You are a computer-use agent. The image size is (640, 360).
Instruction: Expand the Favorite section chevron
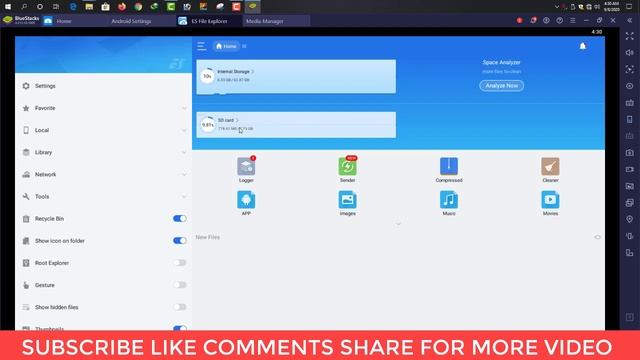pyautogui.click(x=184, y=108)
